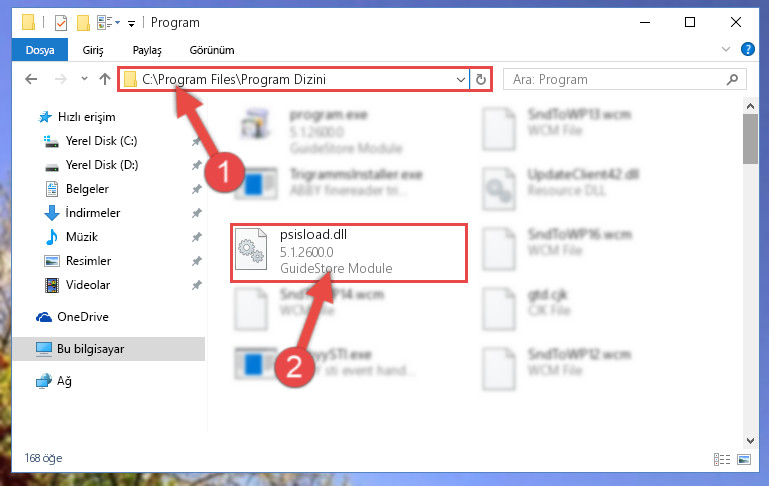
Task: Refresh the current folder view
Action: tap(481, 79)
